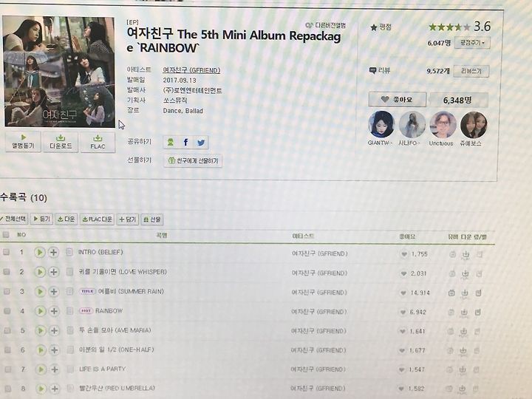Share album on Twitter

(201, 143)
